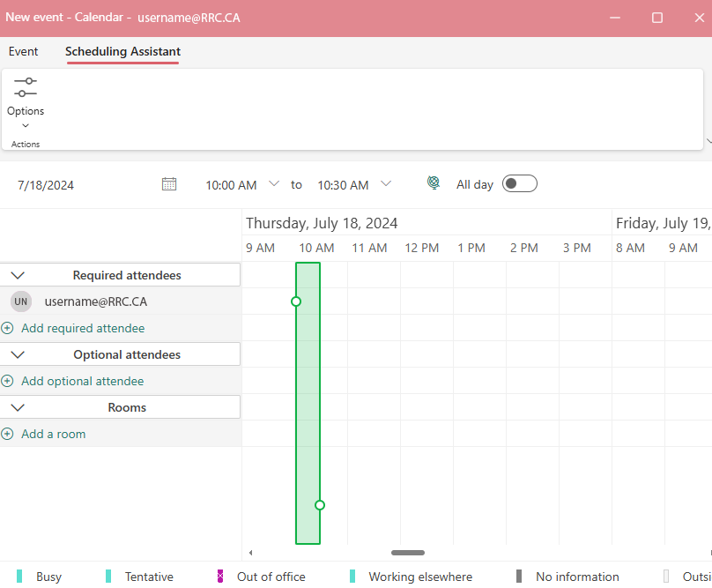Open the start time 10:00 AM dropdown
The image size is (712, 588).
point(274,184)
